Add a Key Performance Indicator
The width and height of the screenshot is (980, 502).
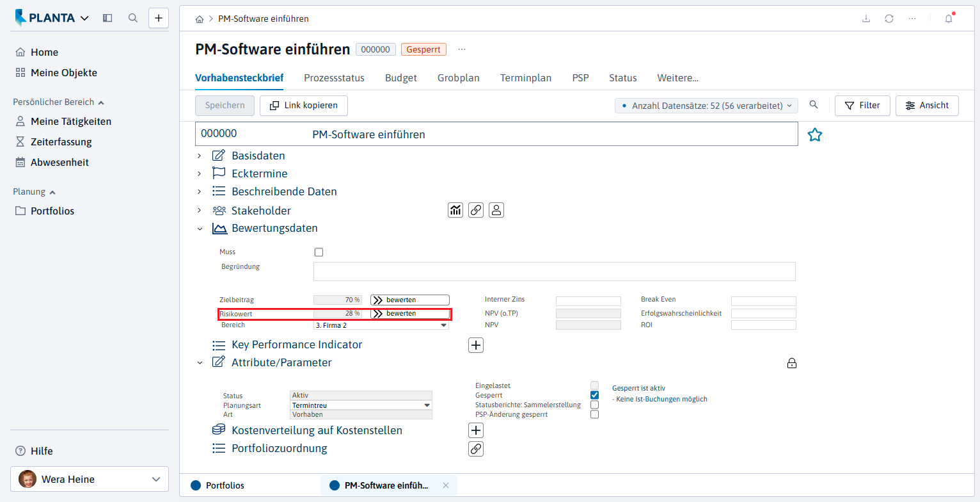point(476,345)
